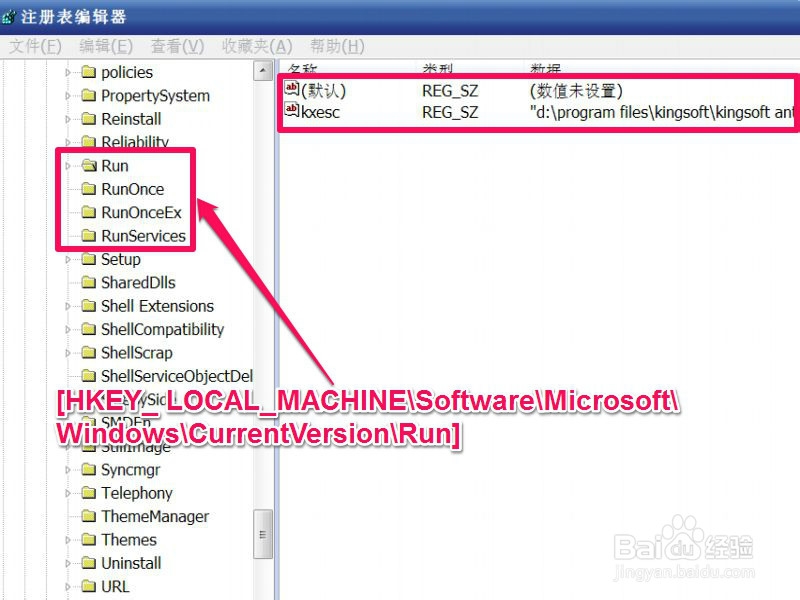Click the RunOnce folder icon
The height and width of the screenshot is (600, 800).
point(89,189)
